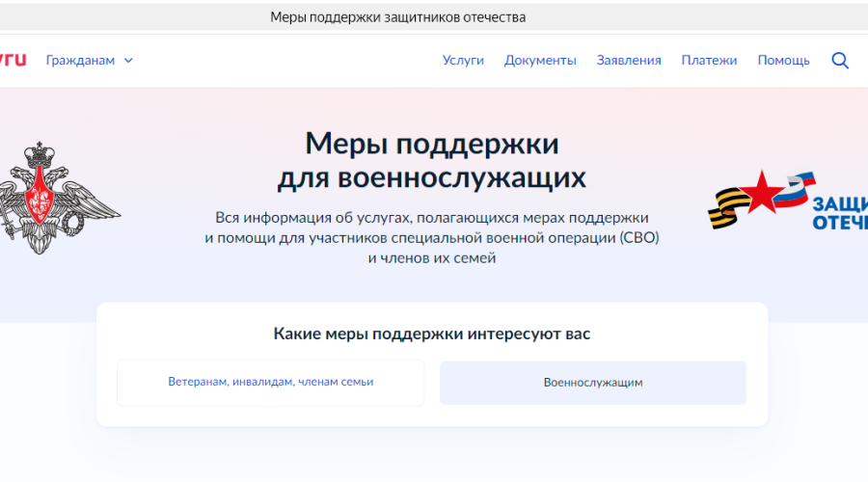Select «Ветеранам, инвалидам, членам семьи» option
This screenshot has height=482, width=868.
click(270, 382)
